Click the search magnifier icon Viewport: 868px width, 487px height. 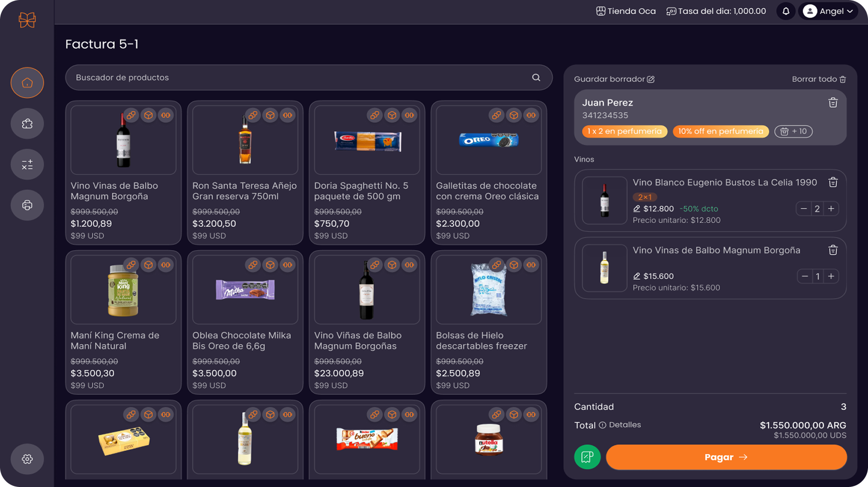(536, 78)
